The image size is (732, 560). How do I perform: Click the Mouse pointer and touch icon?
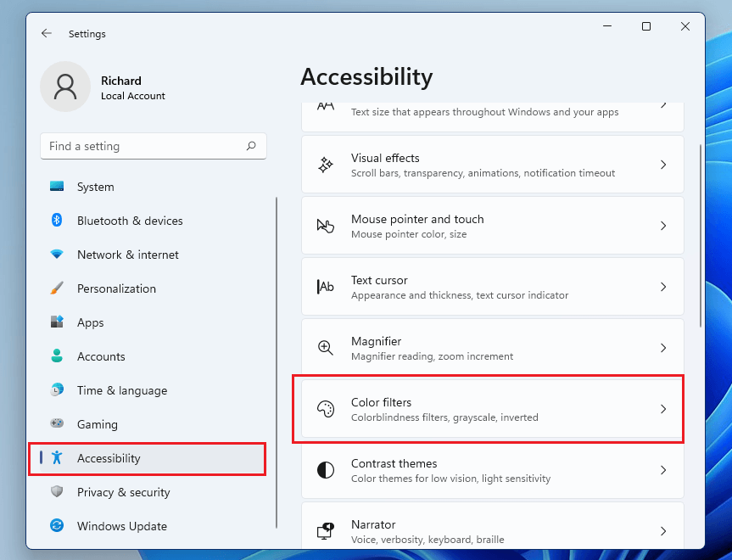pyautogui.click(x=326, y=226)
